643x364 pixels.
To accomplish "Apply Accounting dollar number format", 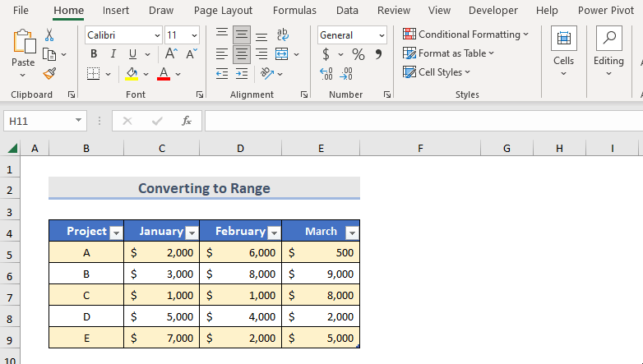I will [x=326, y=54].
